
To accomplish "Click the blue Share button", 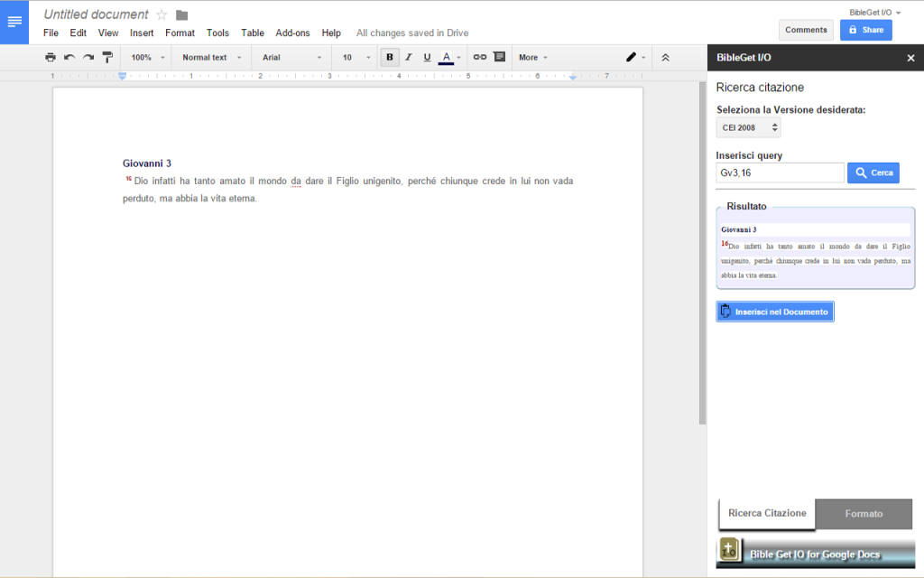I will [x=865, y=30].
